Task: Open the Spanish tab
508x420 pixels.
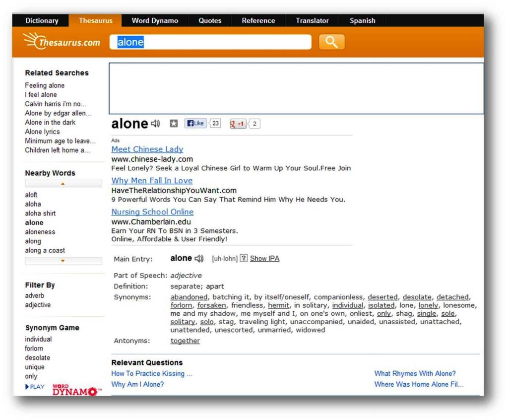Action: (362, 20)
